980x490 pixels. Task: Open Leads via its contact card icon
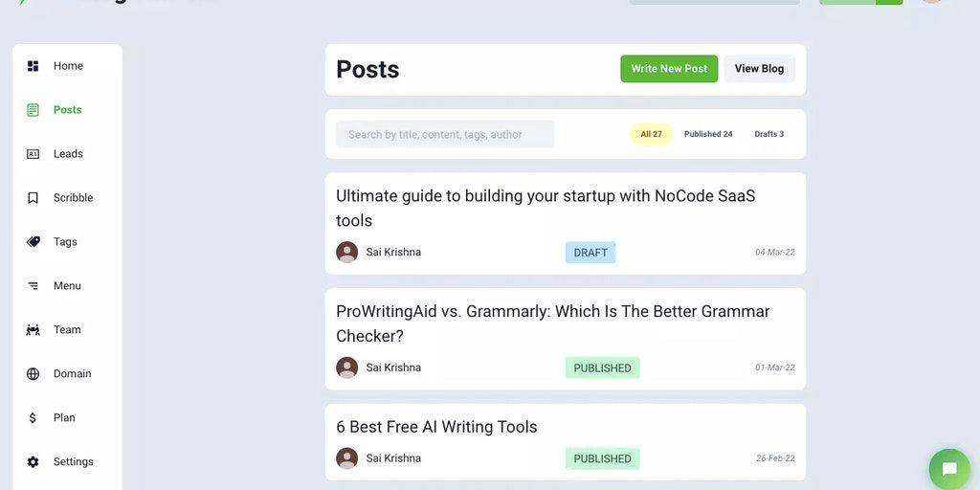(x=33, y=154)
